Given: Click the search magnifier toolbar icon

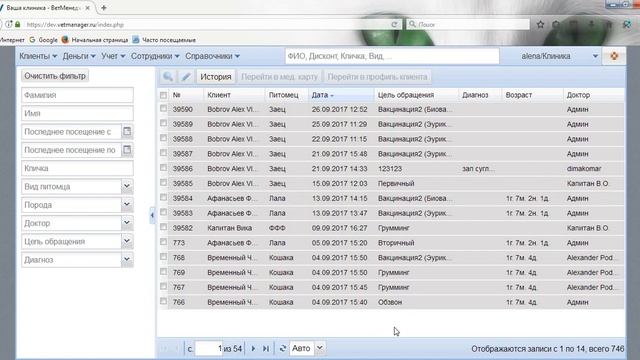Looking at the screenshot, I should tap(168, 76).
